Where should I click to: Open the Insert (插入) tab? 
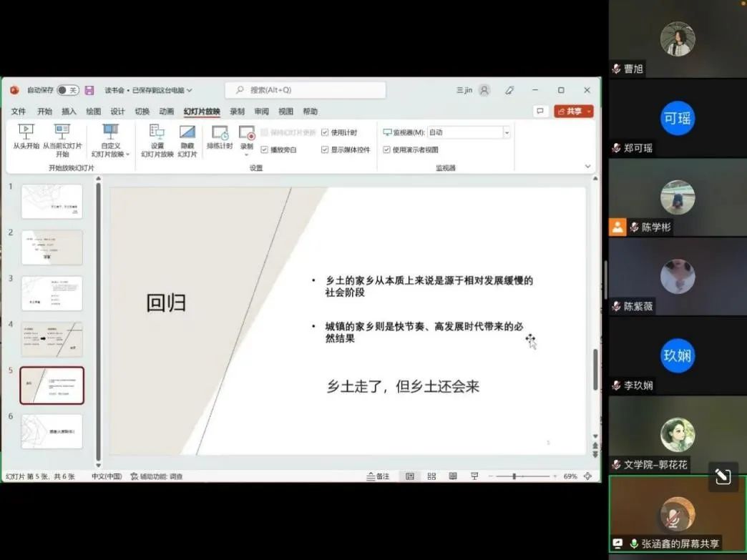click(x=69, y=112)
